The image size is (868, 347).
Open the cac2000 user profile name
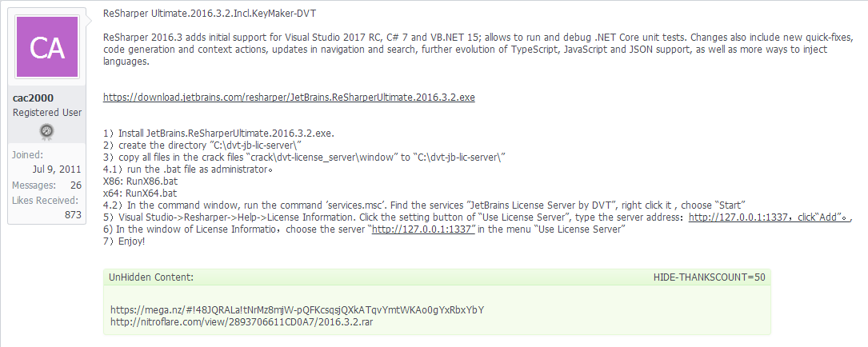point(34,98)
